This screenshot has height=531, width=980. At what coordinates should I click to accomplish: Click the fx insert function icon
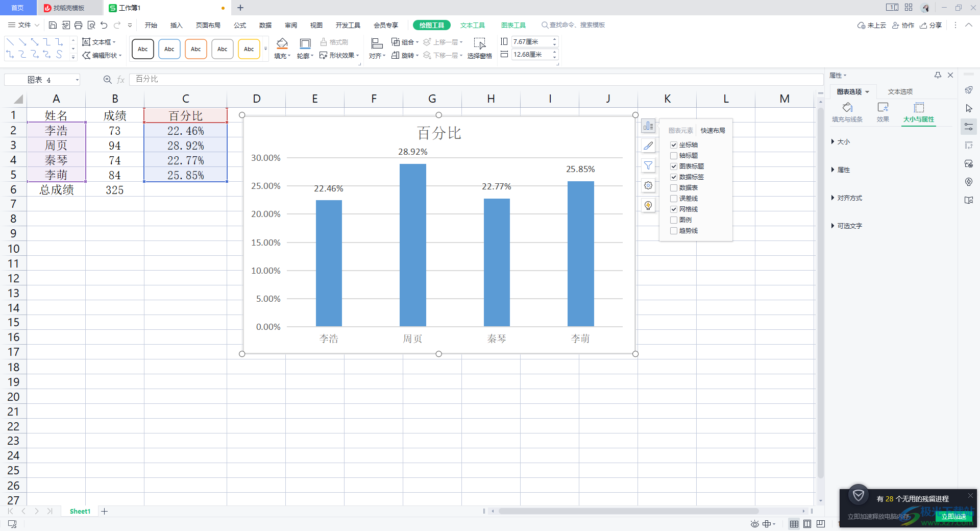(x=121, y=80)
